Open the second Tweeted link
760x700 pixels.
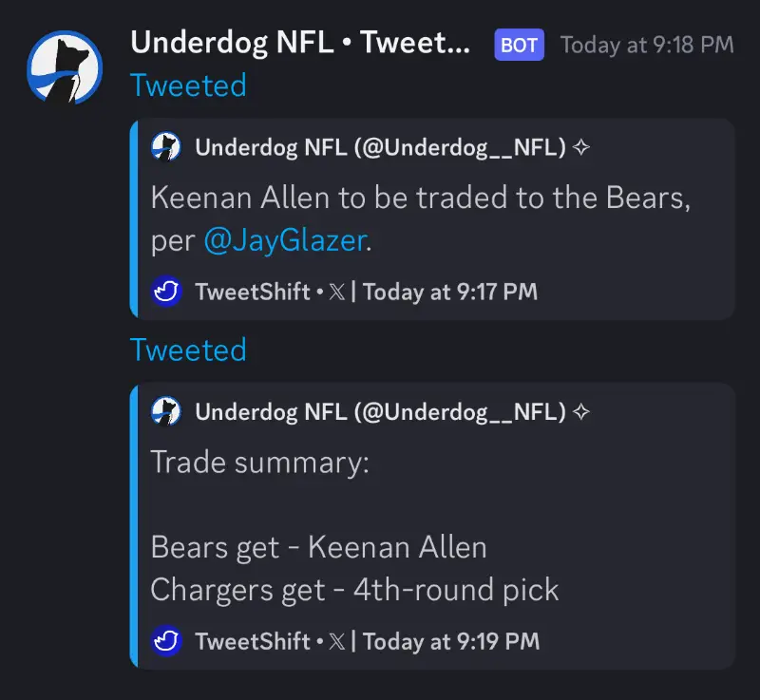pyautogui.click(x=188, y=350)
